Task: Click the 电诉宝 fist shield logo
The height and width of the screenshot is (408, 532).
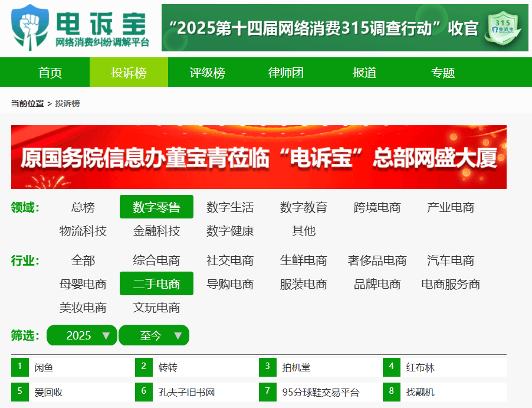Action: (31, 27)
